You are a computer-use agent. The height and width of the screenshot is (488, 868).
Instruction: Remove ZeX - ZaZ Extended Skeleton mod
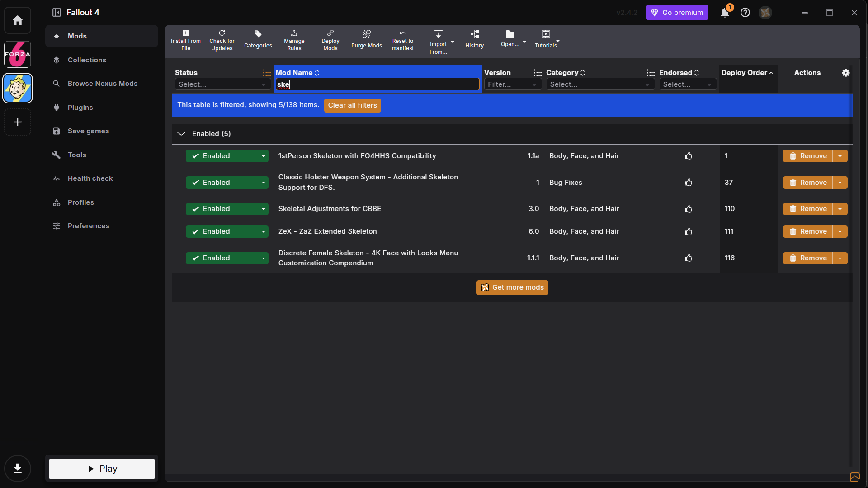808,231
